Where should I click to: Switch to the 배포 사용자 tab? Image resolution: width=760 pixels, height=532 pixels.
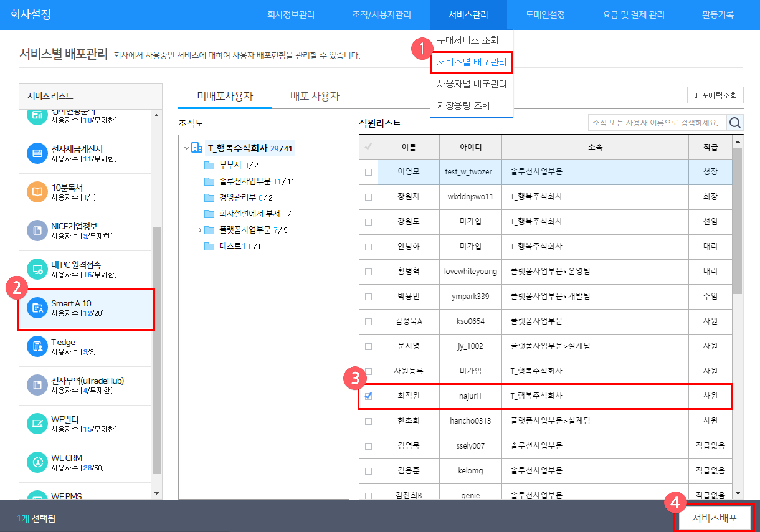pyautogui.click(x=315, y=96)
